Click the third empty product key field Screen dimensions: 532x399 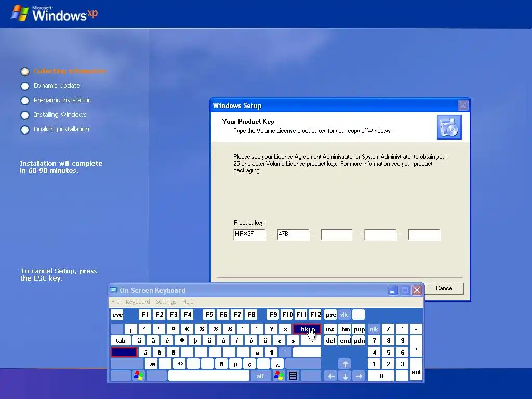[337, 234]
